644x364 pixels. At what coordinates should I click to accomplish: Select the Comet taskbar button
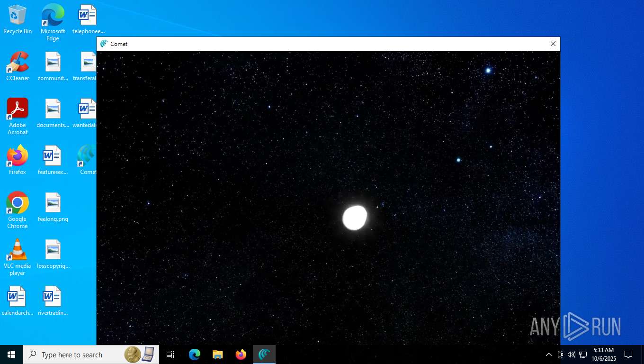point(264,355)
